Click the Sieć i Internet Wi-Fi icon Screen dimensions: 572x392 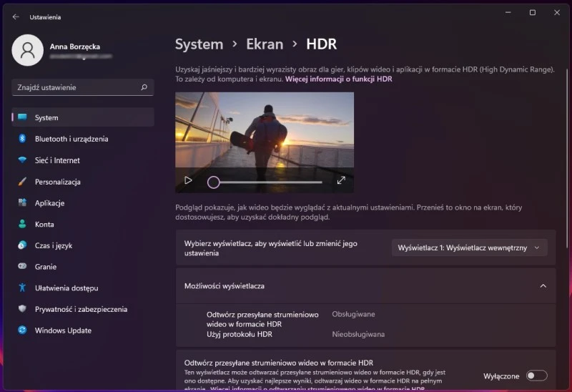(22, 160)
